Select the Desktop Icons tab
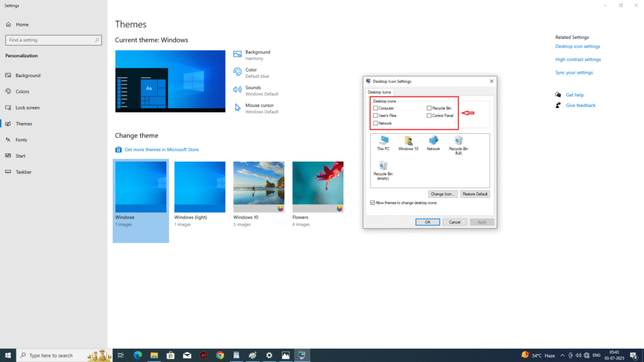The image size is (644, 362). 379,92
